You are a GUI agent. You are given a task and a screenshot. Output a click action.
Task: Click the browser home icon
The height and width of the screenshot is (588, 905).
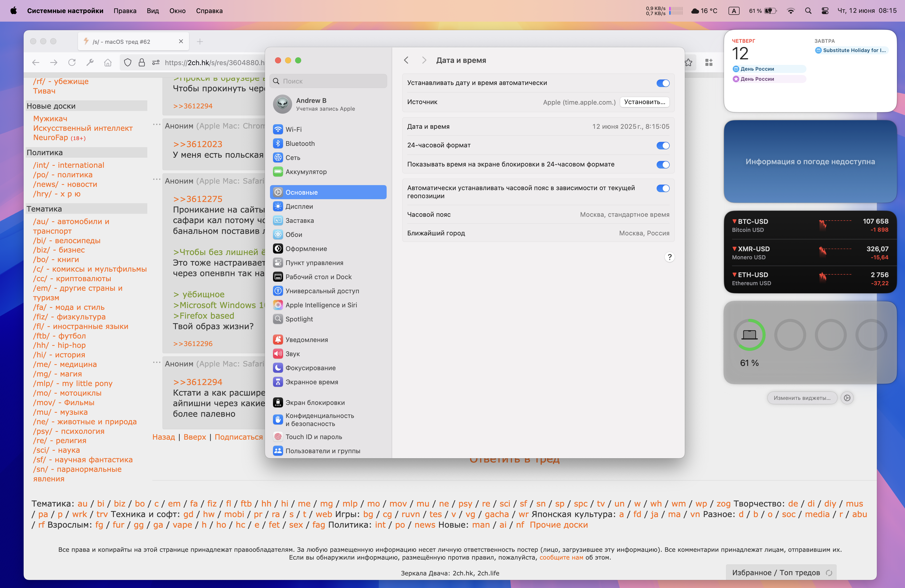(x=108, y=62)
